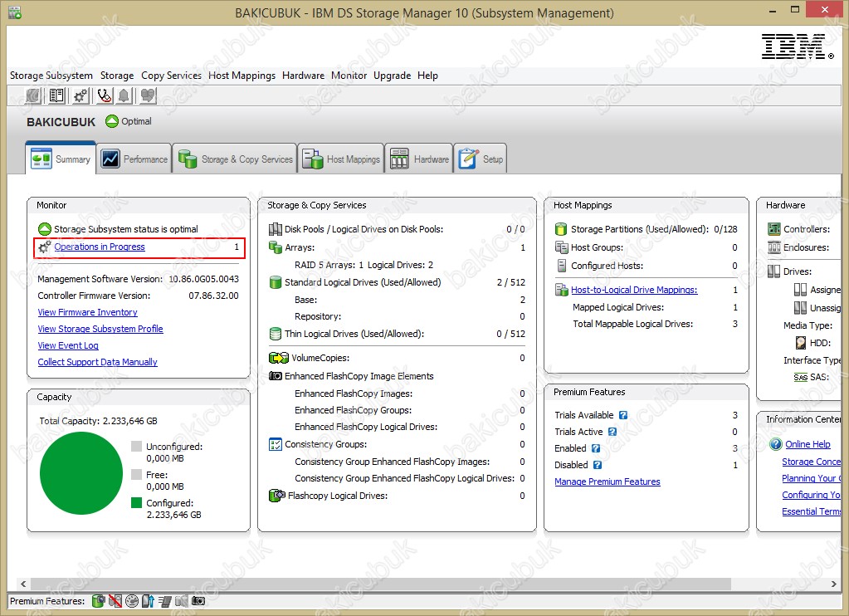This screenshot has width=849, height=616.
Task: Click the fast-moving drive icon in status bar
Action: 165,601
